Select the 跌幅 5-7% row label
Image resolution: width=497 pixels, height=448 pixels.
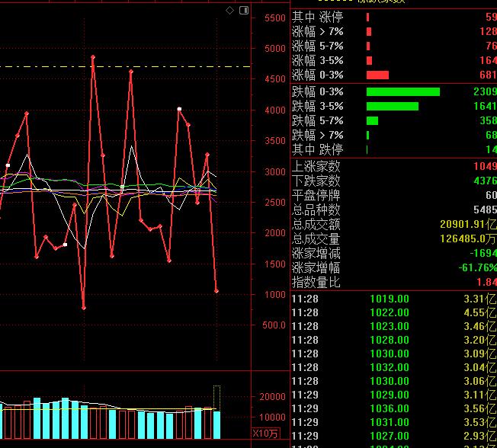[x=317, y=120]
